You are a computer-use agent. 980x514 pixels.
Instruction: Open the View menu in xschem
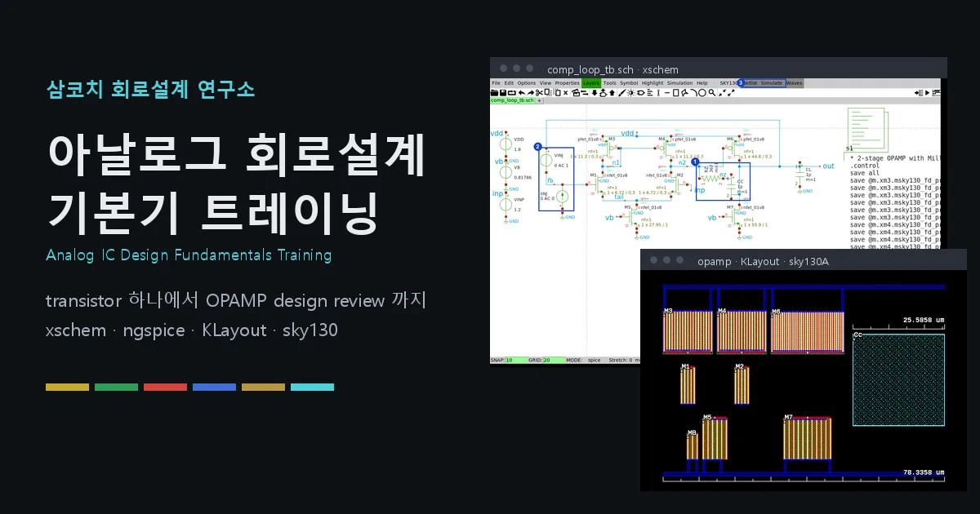pyautogui.click(x=546, y=82)
